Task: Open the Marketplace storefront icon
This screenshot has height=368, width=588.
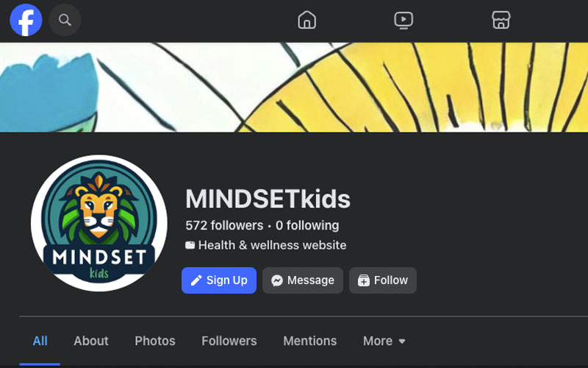Action: coord(501,20)
